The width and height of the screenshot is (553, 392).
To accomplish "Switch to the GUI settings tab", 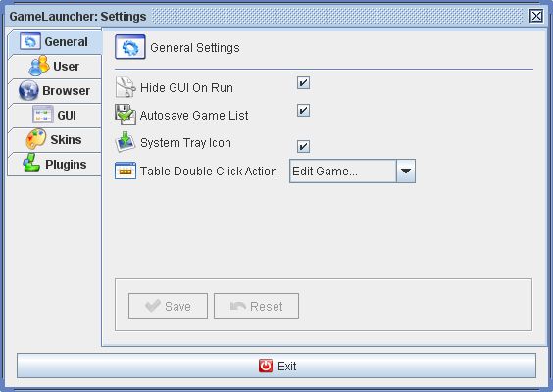I will tap(55, 116).
